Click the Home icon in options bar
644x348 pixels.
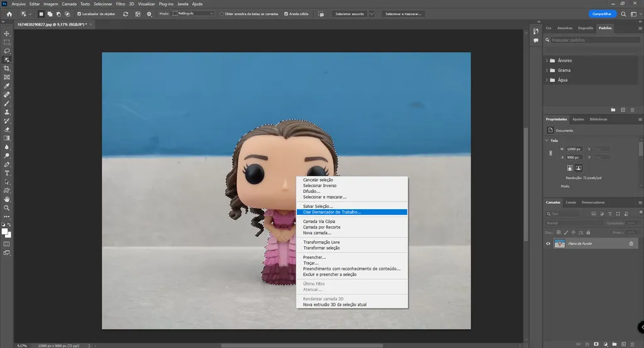[9, 14]
